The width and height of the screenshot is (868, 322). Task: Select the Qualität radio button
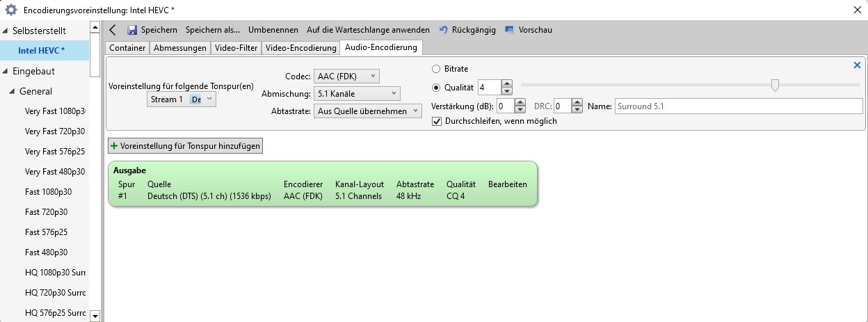(436, 88)
